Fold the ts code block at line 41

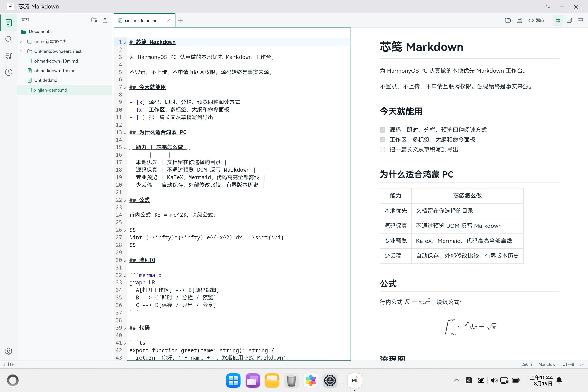tap(125, 344)
